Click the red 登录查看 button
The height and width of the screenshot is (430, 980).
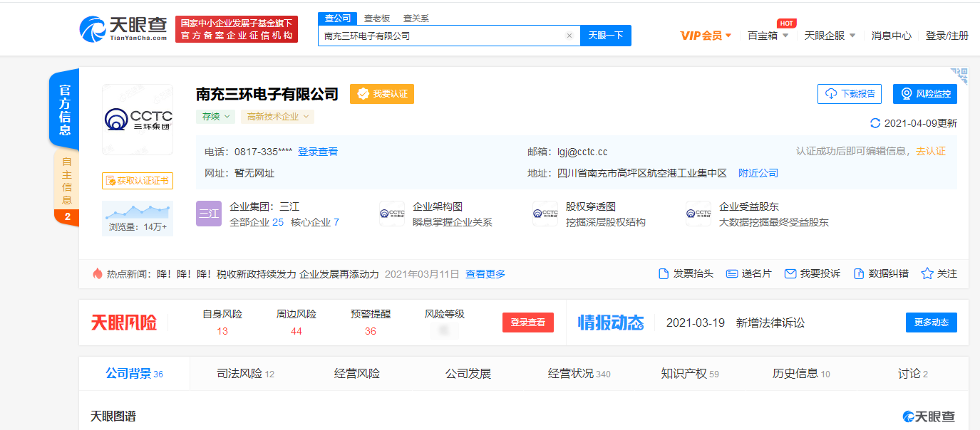tap(528, 322)
